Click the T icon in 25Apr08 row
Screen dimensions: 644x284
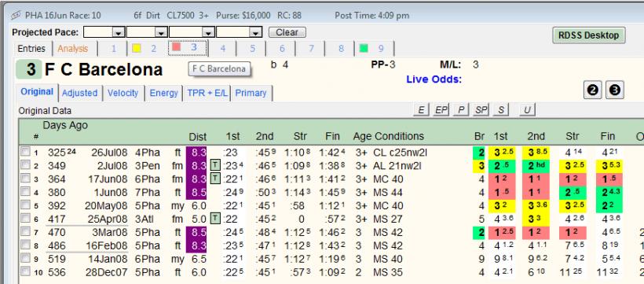(x=215, y=219)
